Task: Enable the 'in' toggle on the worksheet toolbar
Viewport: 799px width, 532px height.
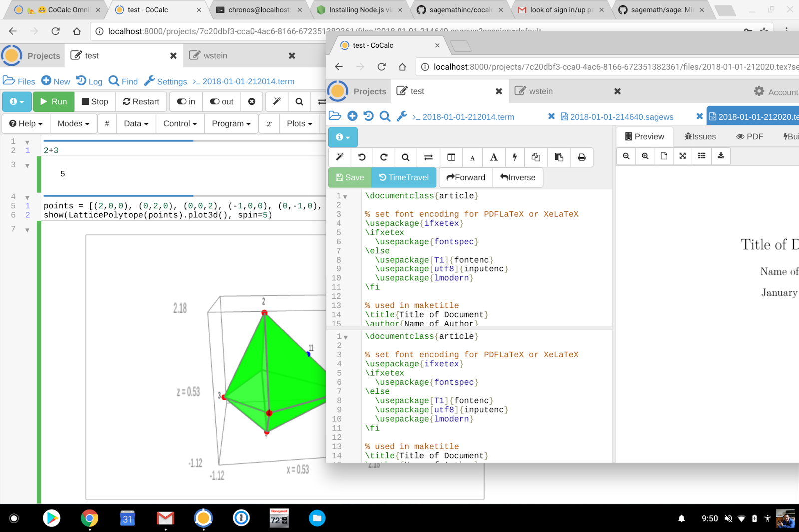Action: 185,101
